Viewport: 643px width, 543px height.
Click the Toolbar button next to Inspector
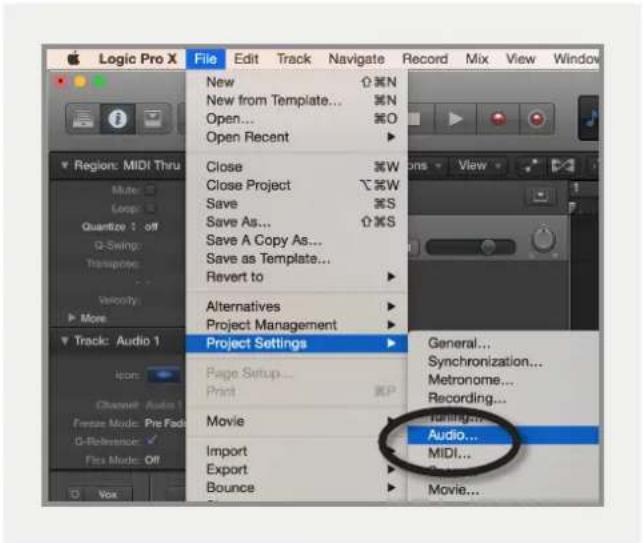(153, 119)
